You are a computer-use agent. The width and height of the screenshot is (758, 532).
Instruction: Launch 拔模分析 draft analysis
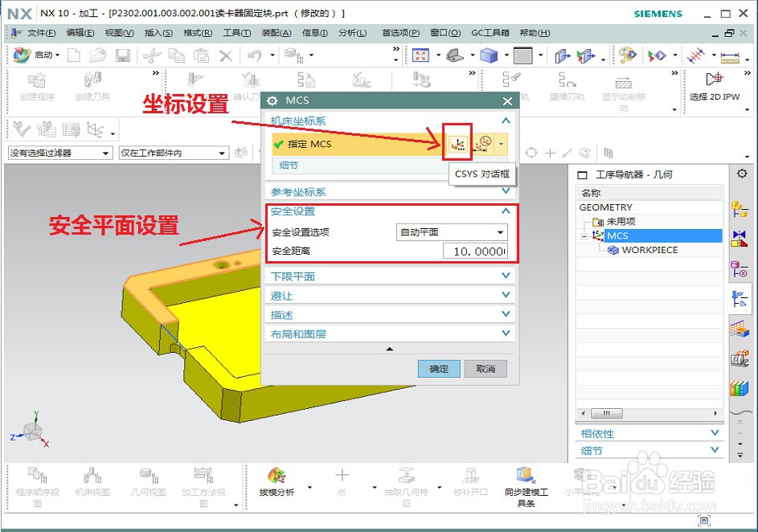[x=277, y=477]
